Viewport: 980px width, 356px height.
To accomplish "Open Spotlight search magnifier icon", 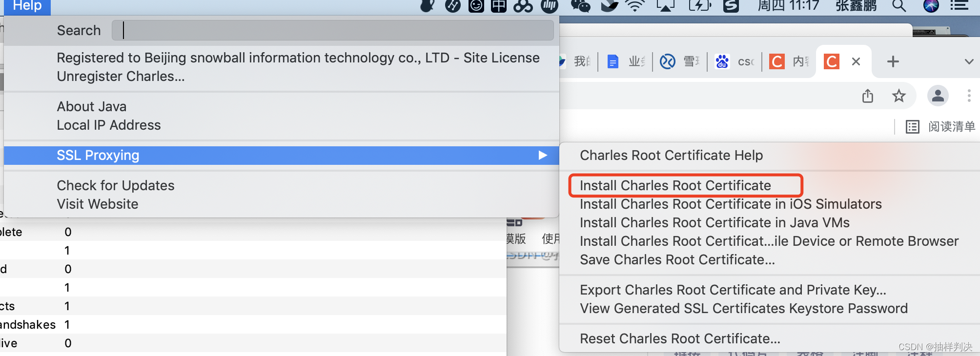I will point(899,6).
